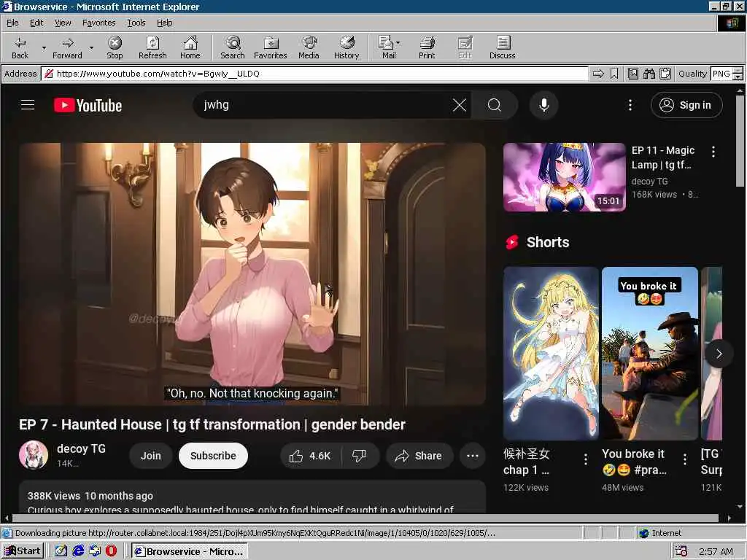747x560 pixels.
Task: Open the EP 11 - Magic Lamp title link
Action: [662, 157]
